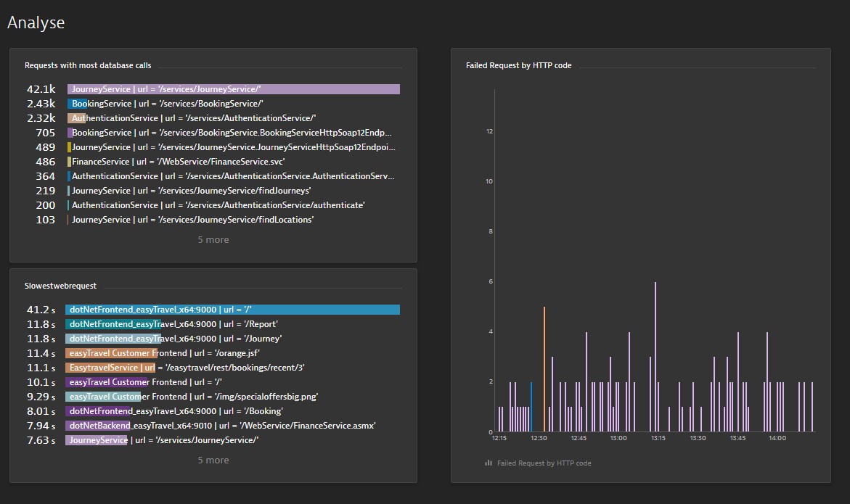Open the JourneyServiceHttpSoap12Endpoi… row
This screenshot has height=504, width=850.
213,147
